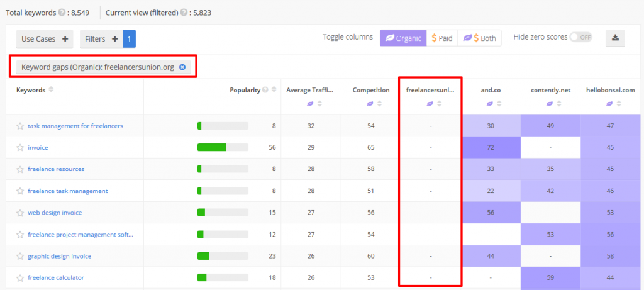Screen dimensions: 644x290
Task: Open the 'freelance resources' keyword link
Action: [x=56, y=169]
